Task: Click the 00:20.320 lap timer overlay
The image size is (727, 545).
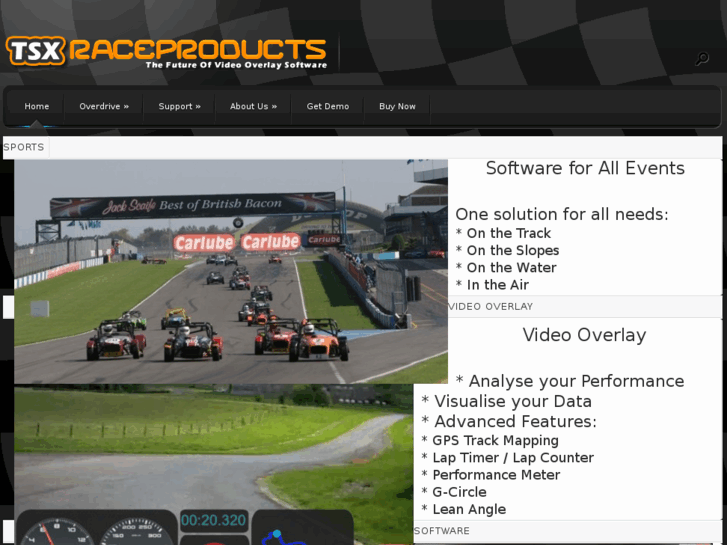Action: coord(214,520)
